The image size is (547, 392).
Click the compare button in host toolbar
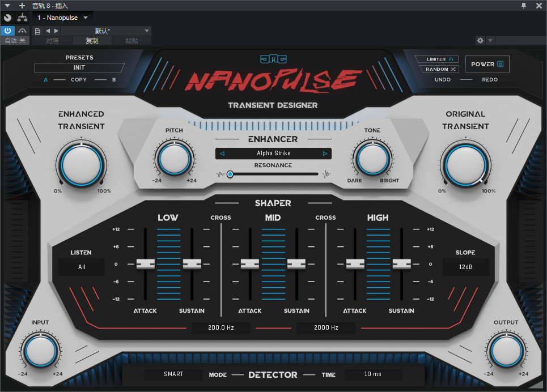pos(52,41)
